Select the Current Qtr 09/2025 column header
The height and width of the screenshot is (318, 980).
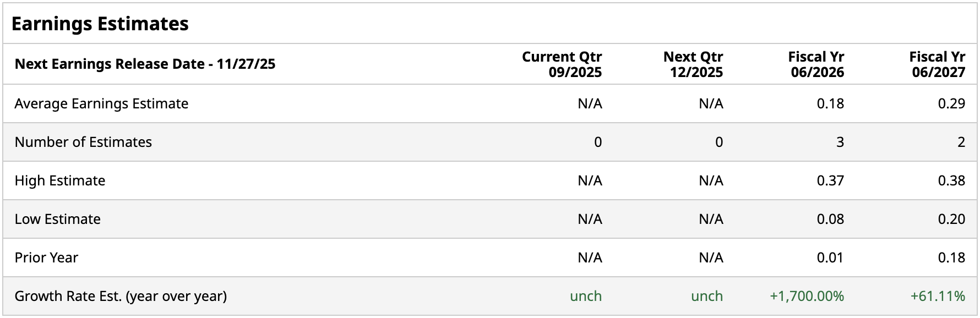pos(562,64)
